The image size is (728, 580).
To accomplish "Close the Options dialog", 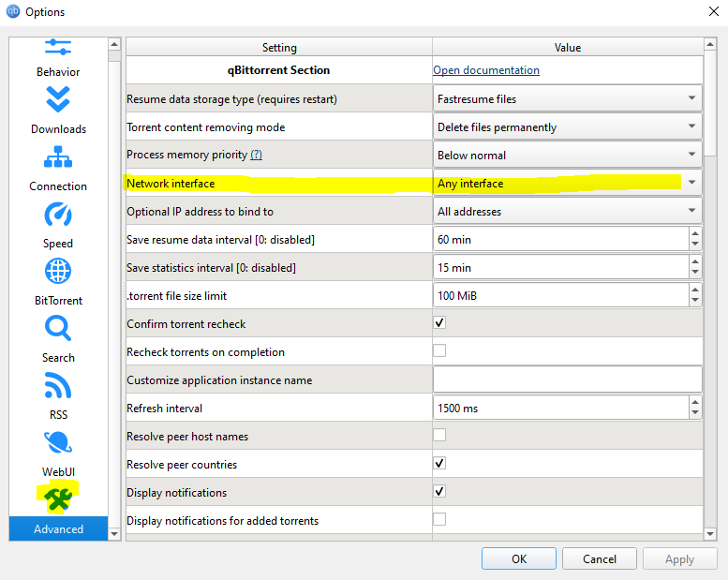I will point(714,11).
